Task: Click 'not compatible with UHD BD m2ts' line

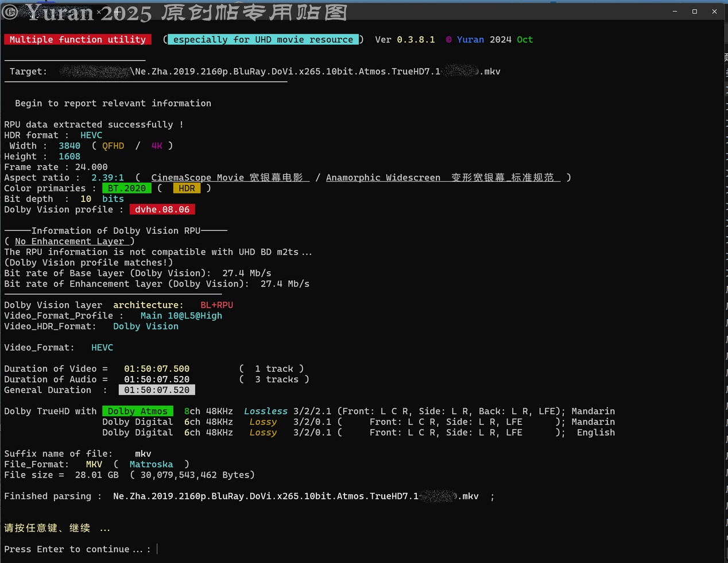Action: pyautogui.click(x=158, y=252)
